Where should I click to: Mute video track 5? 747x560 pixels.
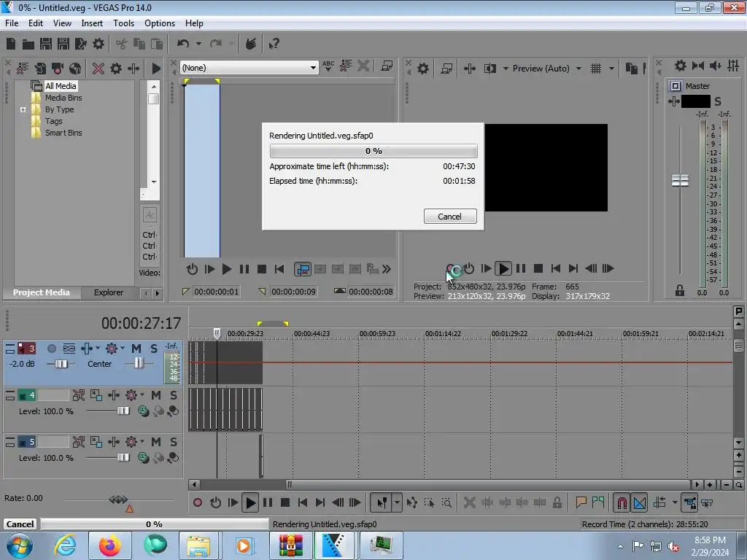[156, 442]
